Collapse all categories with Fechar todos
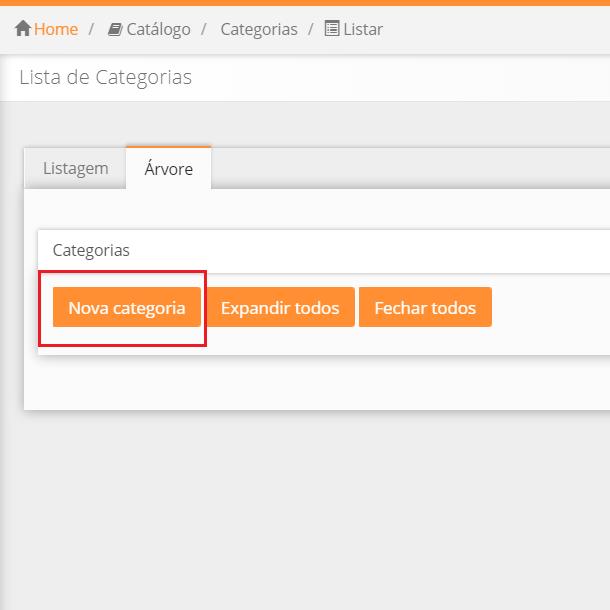Viewport: 610px width, 610px height. [x=425, y=308]
